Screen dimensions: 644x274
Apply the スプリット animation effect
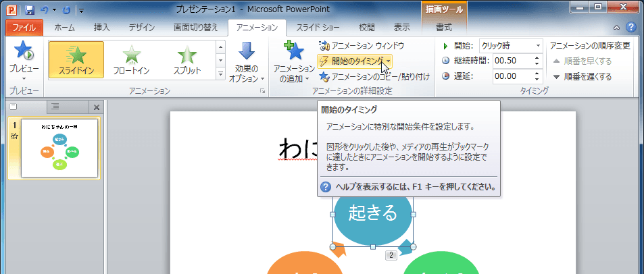pyautogui.click(x=187, y=59)
